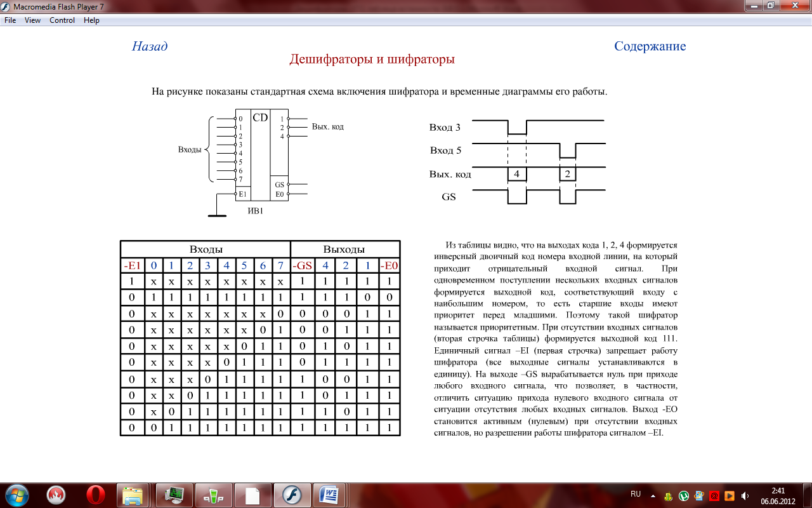The height and width of the screenshot is (508, 812).
Task: Open the Opera browser from taskbar
Action: pos(96,495)
